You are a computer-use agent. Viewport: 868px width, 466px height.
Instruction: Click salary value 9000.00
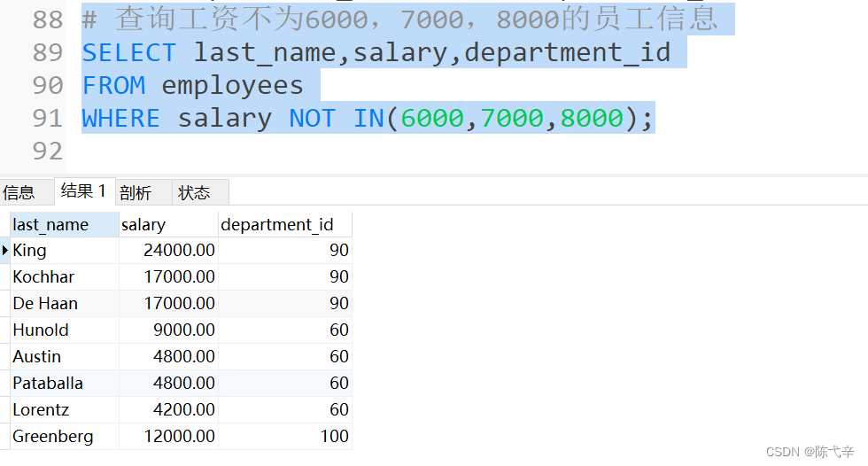[x=169, y=330]
